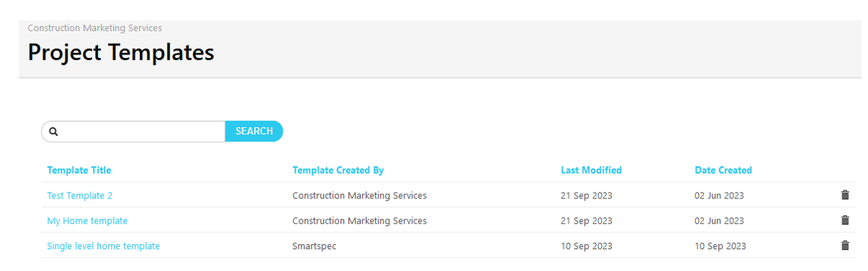Delete Test Template 2 using trash icon
Image resolution: width=868 pixels, height=271 pixels.
[845, 195]
